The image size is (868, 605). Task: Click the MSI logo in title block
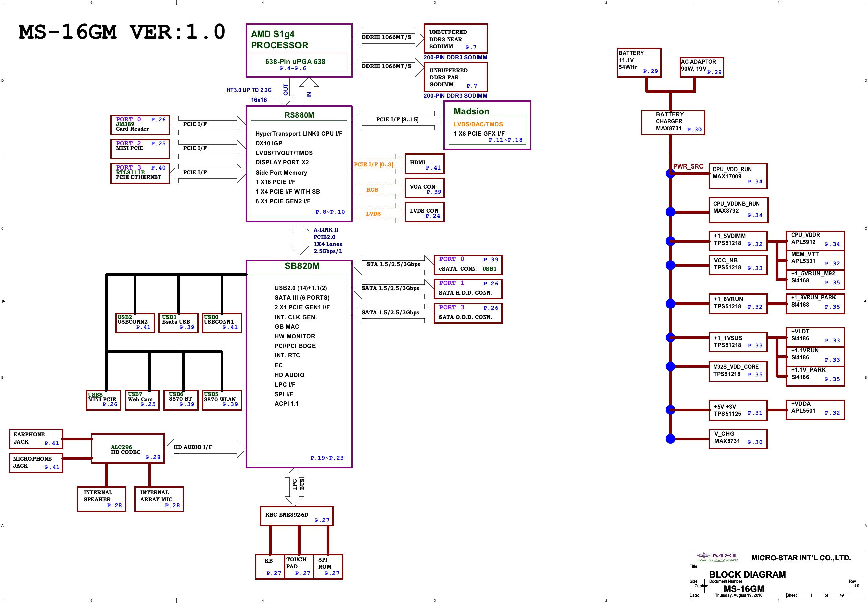point(717,557)
